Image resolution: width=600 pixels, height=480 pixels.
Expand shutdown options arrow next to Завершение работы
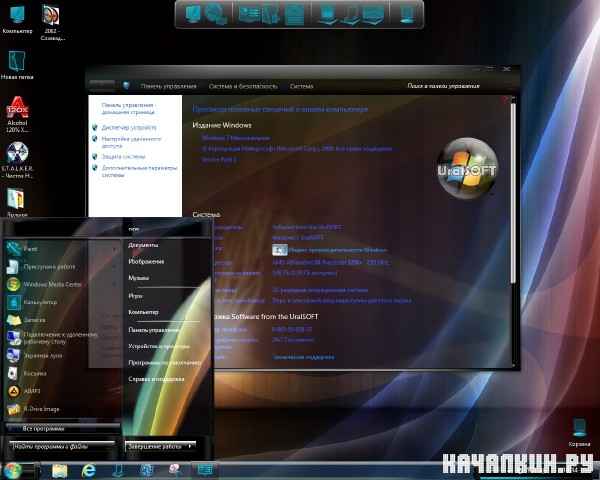(190, 446)
